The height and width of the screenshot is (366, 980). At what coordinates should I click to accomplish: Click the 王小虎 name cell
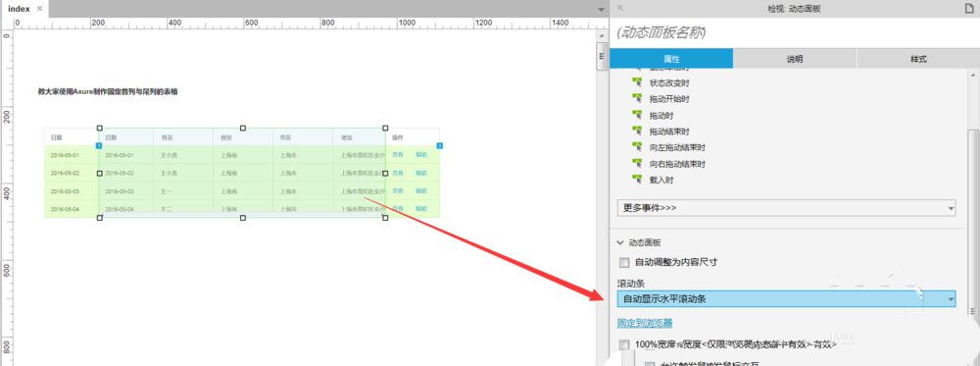(170, 154)
